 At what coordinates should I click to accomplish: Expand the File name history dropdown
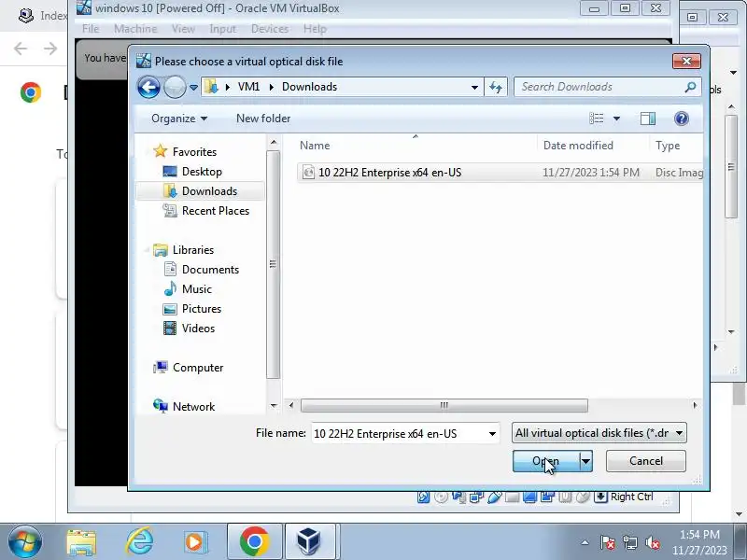[x=492, y=434]
